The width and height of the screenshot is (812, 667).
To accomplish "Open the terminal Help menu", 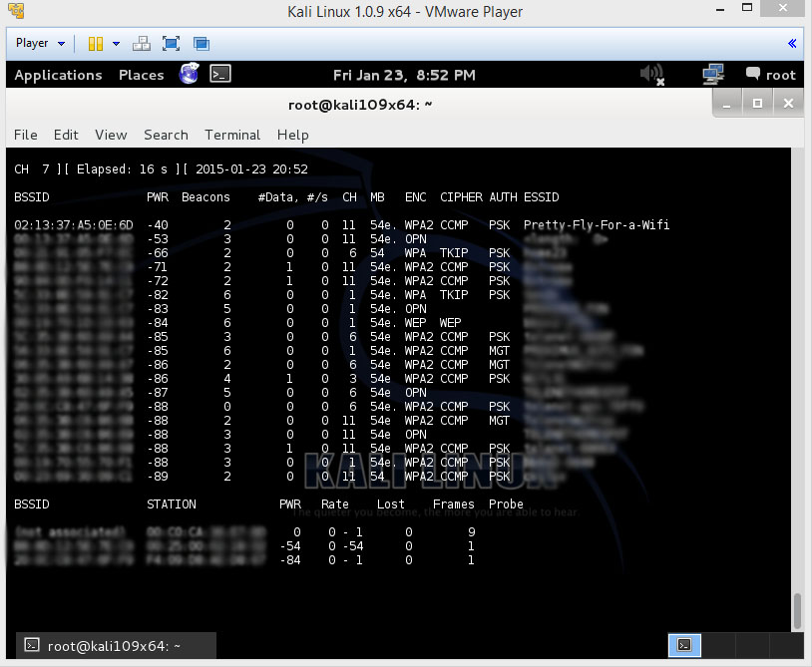I will tap(292, 135).
